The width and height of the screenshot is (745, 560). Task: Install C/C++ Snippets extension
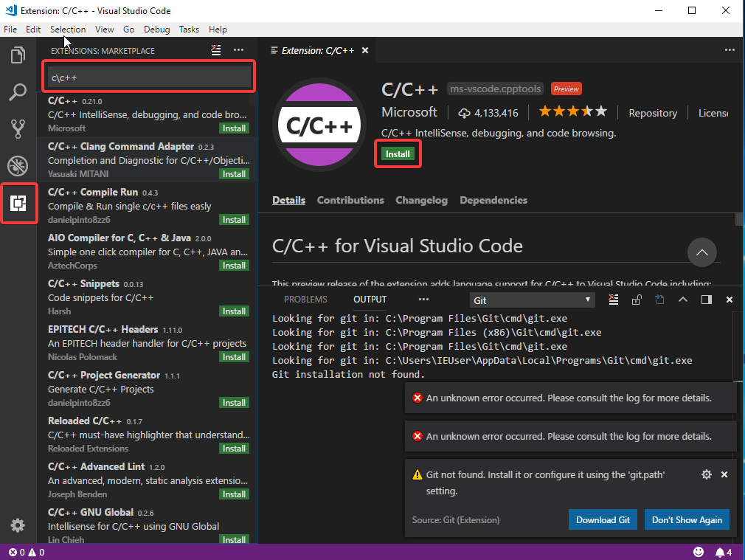(x=235, y=311)
